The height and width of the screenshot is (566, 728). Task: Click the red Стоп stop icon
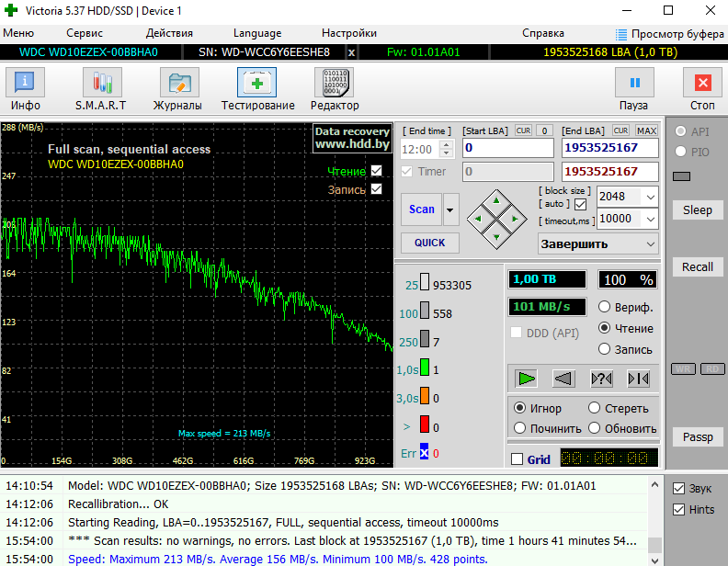click(702, 84)
